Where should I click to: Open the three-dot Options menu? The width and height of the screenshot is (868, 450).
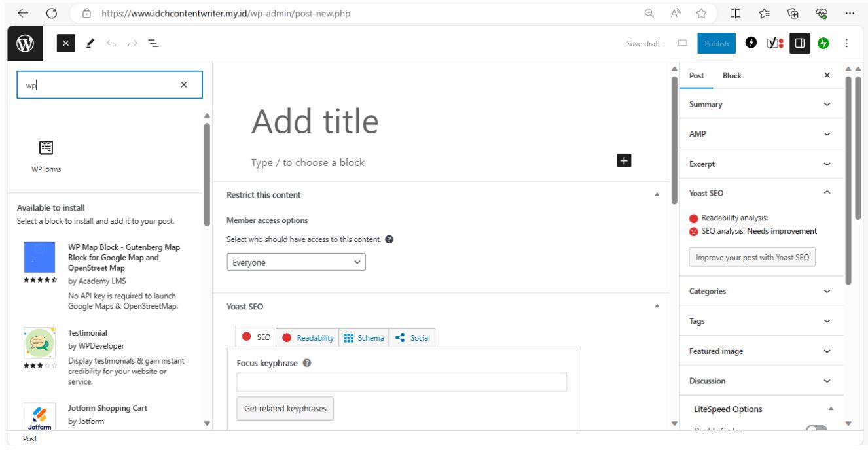click(846, 43)
